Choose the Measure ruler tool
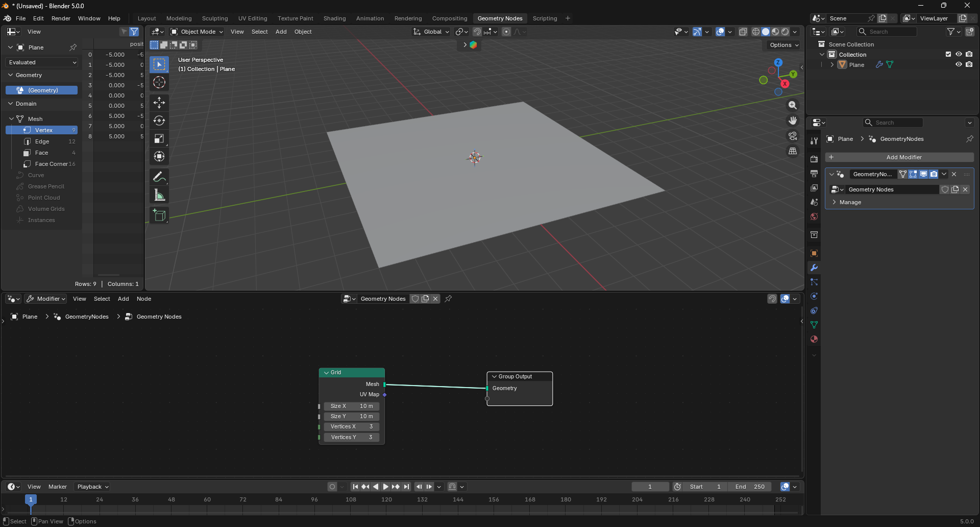The width and height of the screenshot is (980, 527). [x=159, y=195]
